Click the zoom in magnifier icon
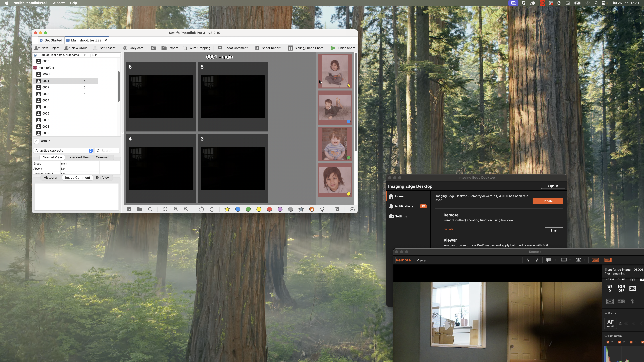 176,209
